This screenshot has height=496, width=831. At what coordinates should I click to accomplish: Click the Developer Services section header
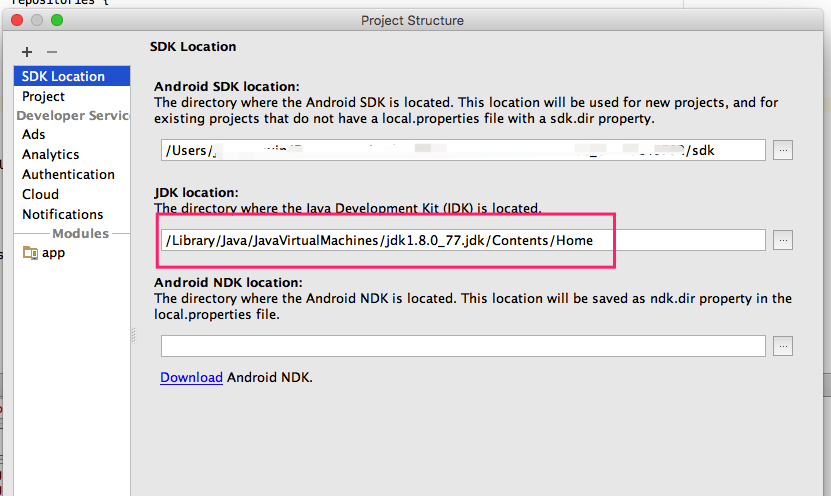73,116
